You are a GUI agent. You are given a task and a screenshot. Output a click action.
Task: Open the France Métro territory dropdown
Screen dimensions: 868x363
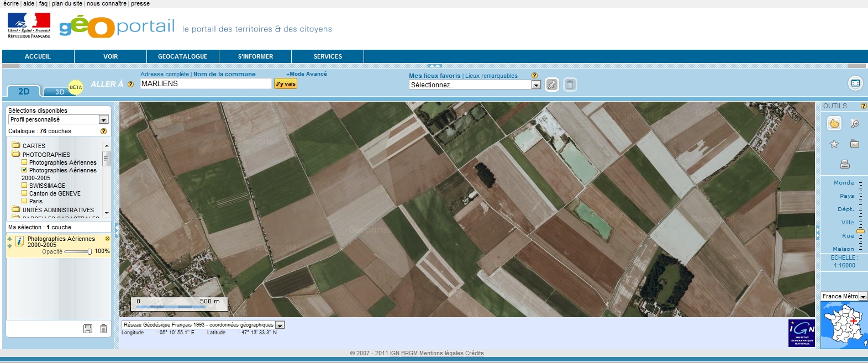click(844, 296)
